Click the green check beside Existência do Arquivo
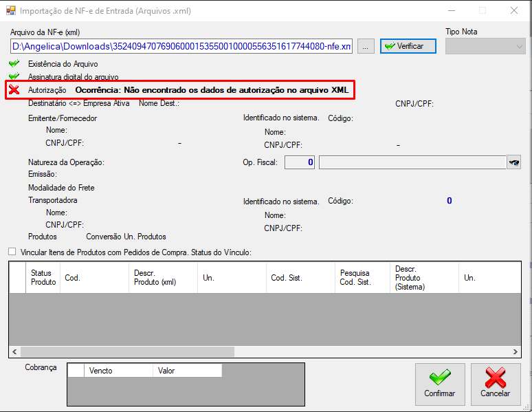Image resolution: width=532 pixels, height=412 pixels. (14, 63)
